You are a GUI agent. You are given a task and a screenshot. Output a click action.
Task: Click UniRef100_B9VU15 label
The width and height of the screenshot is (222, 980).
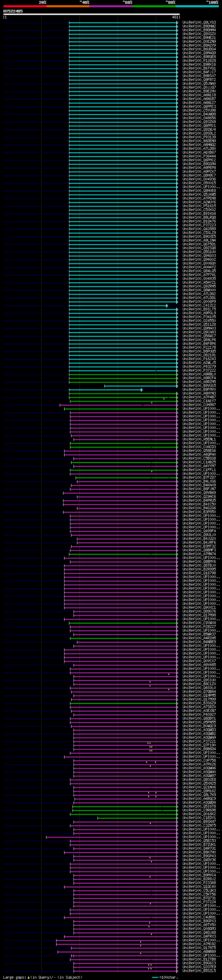coord(199,386)
